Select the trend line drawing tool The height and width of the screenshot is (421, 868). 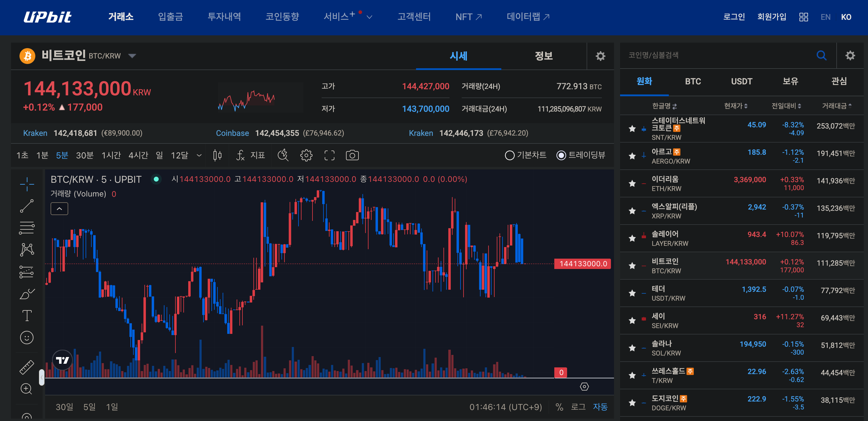[x=26, y=206]
